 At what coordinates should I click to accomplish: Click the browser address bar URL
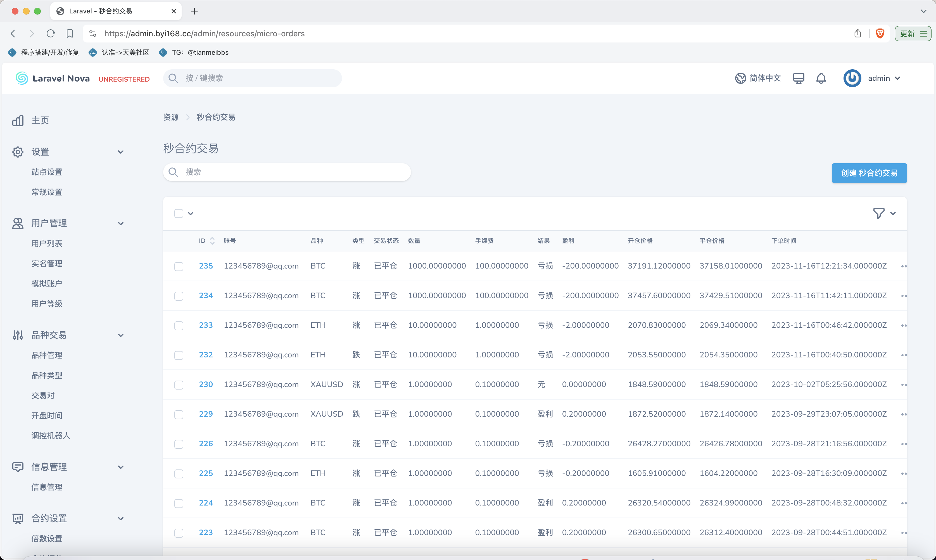point(205,34)
